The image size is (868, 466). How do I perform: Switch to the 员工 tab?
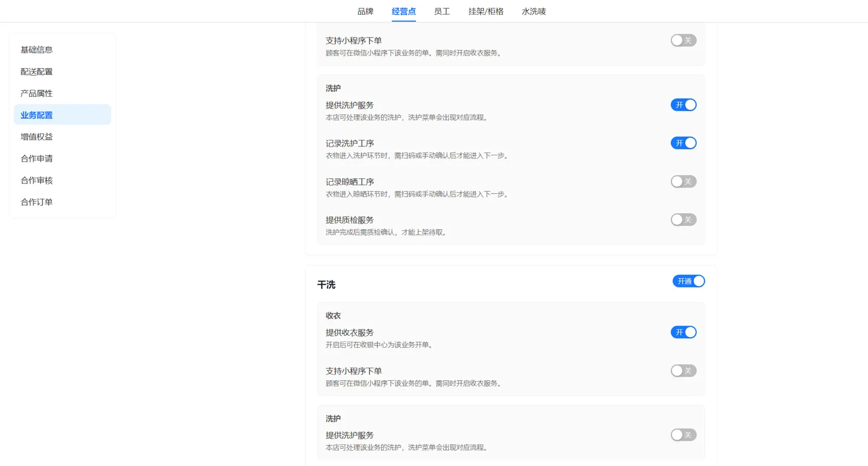442,11
